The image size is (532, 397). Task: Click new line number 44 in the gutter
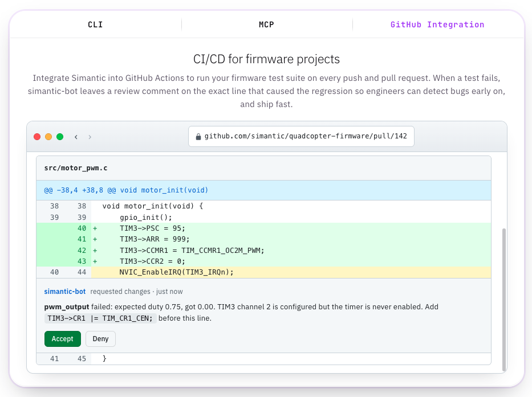[82, 272]
